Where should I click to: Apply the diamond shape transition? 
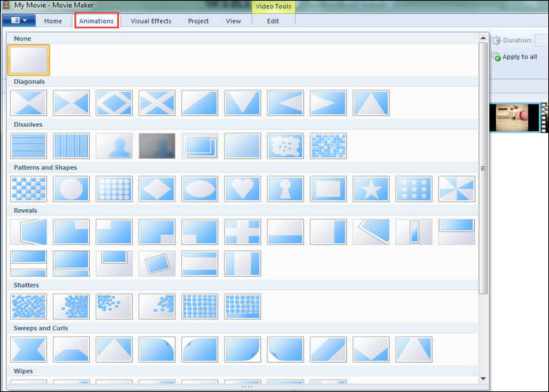tap(157, 189)
